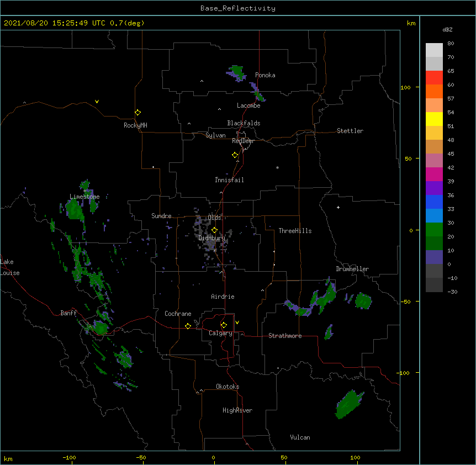Click the blue 36 dBZ legend swatch
The width and height of the screenshot is (476, 465).
(x=434, y=202)
